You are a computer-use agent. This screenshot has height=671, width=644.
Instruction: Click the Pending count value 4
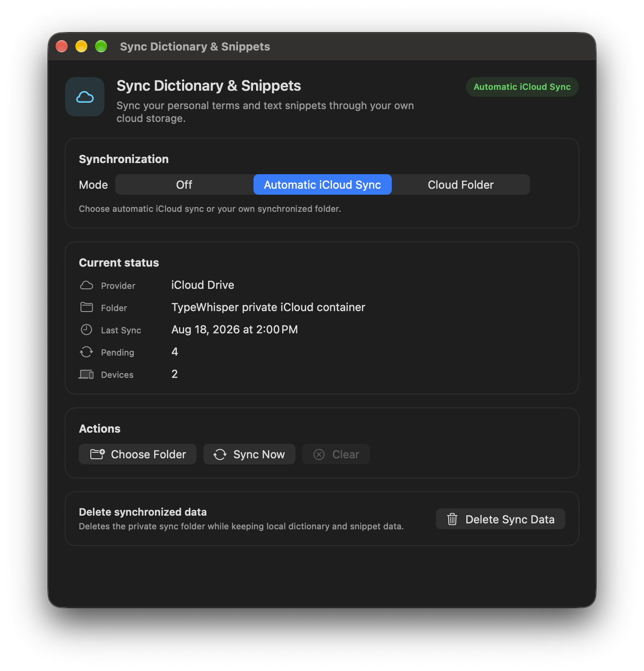click(175, 352)
